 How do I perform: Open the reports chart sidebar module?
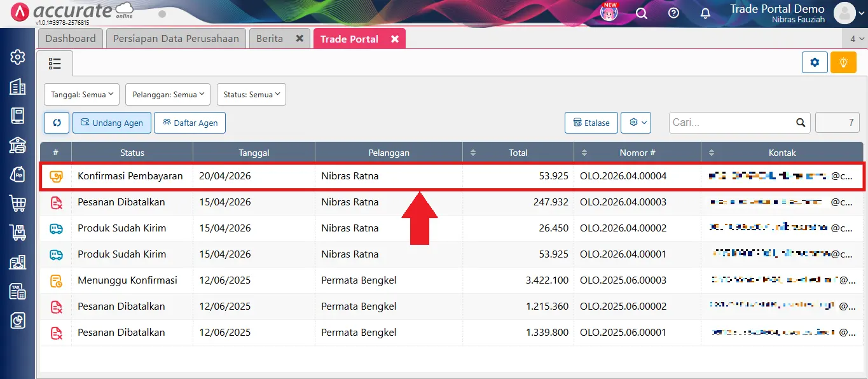tap(18, 320)
